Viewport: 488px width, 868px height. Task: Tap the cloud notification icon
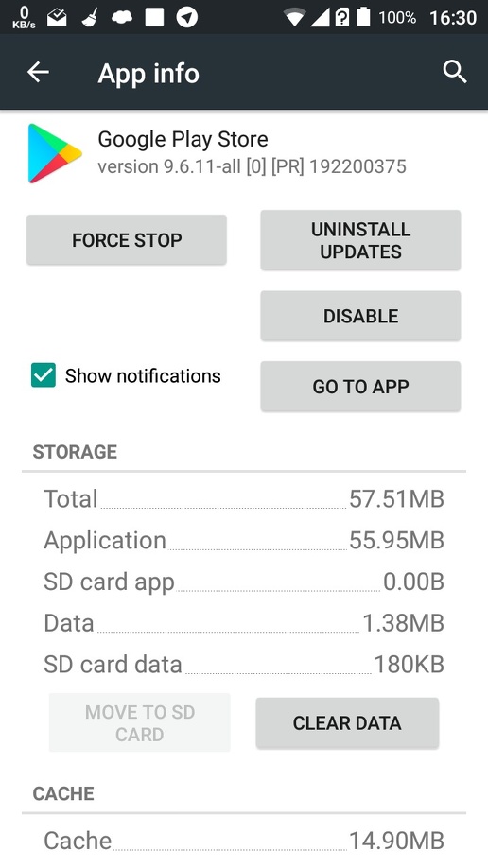click(x=122, y=17)
